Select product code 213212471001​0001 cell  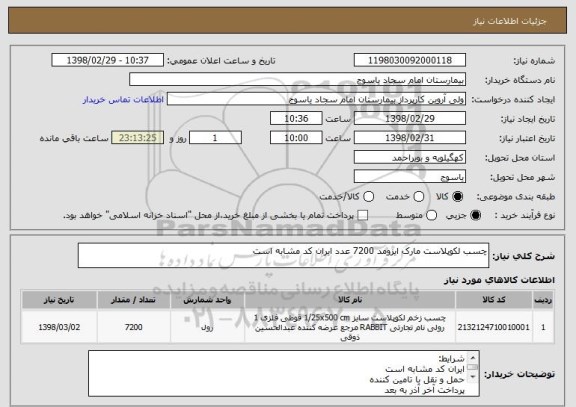(494, 327)
